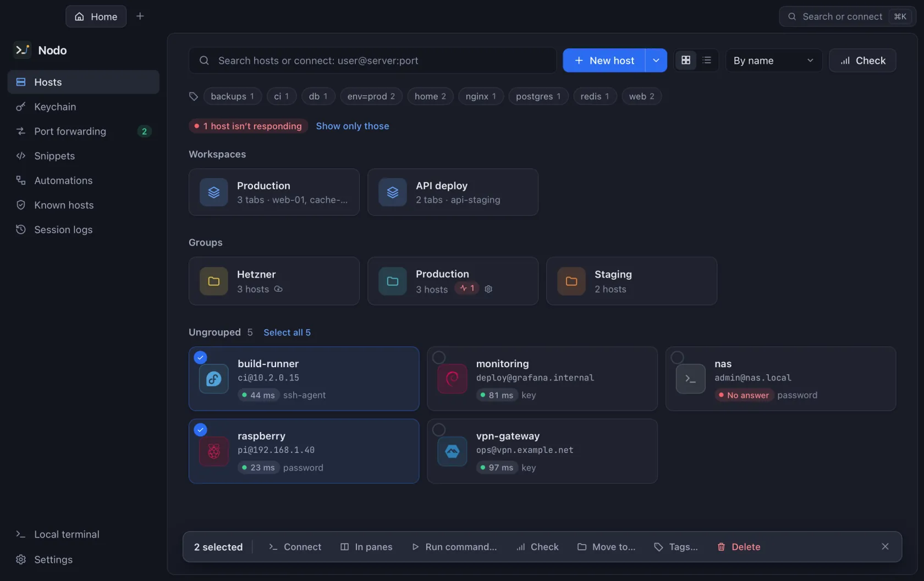Select the monitoring host checkbox
924x581 pixels.
coord(439,358)
